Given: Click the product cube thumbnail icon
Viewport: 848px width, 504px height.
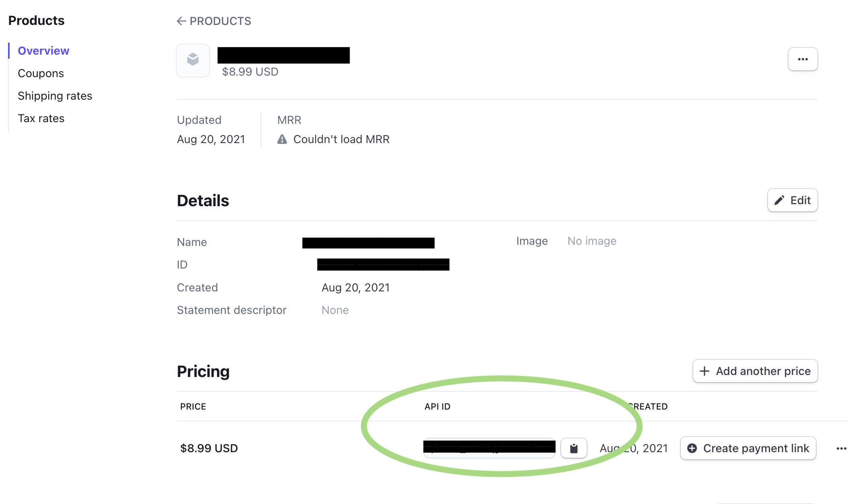Looking at the screenshot, I should click(x=193, y=59).
